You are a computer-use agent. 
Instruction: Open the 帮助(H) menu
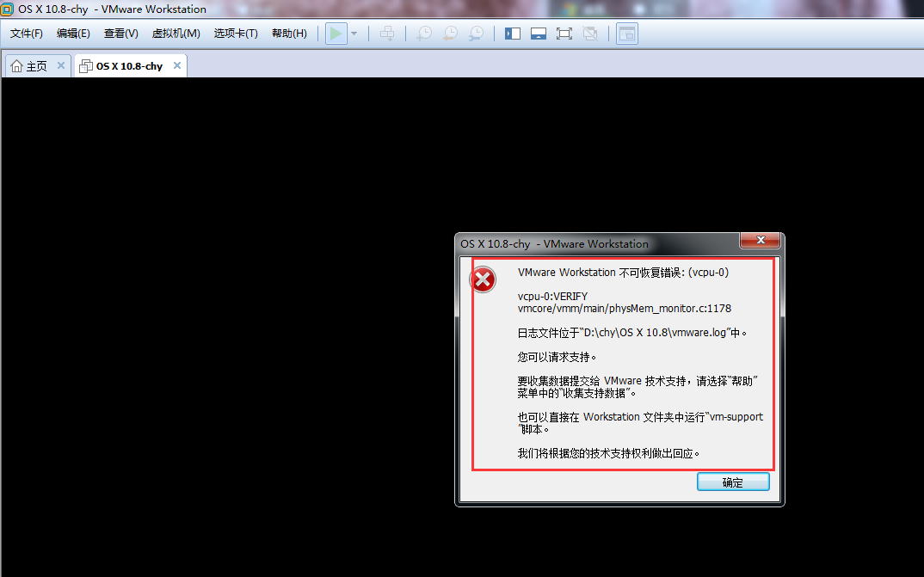tap(289, 34)
